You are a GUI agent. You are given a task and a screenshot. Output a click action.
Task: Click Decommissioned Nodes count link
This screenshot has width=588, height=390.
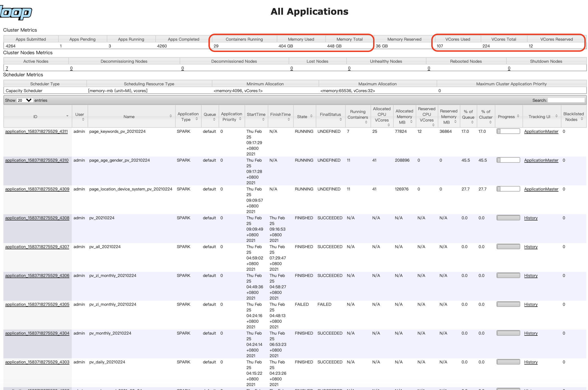[182, 68]
